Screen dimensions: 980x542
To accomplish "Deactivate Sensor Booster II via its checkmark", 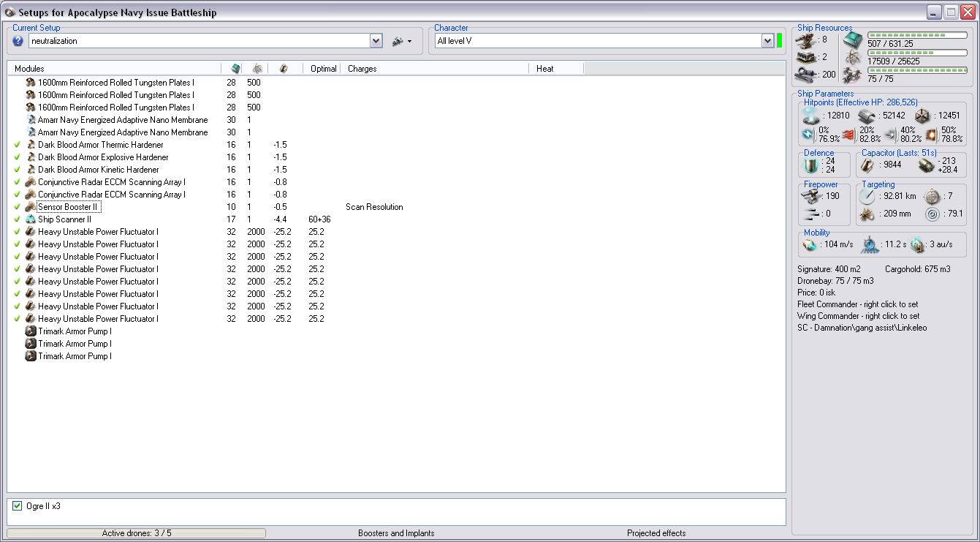I will [17, 207].
